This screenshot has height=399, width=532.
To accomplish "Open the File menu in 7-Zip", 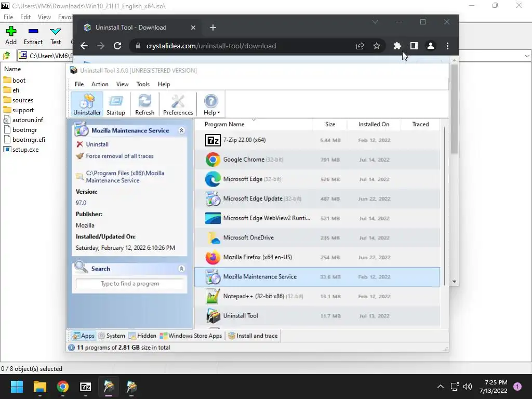I will pyautogui.click(x=8, y=17).
